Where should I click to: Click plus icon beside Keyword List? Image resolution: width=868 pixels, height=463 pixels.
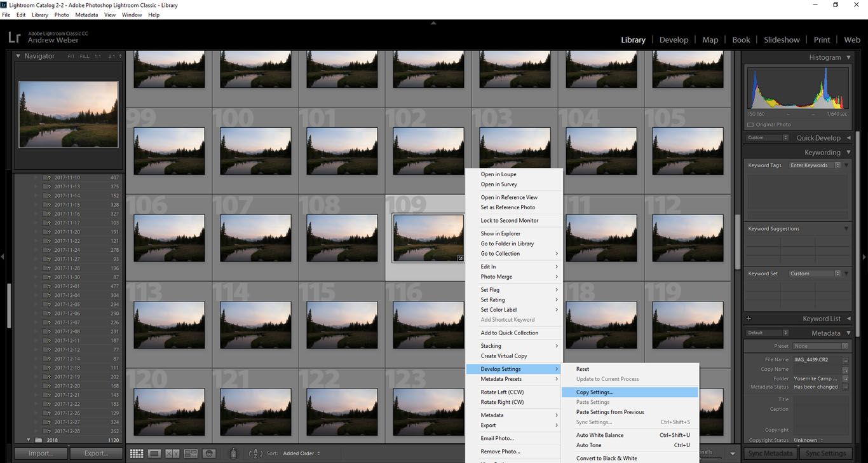(749, 319)
